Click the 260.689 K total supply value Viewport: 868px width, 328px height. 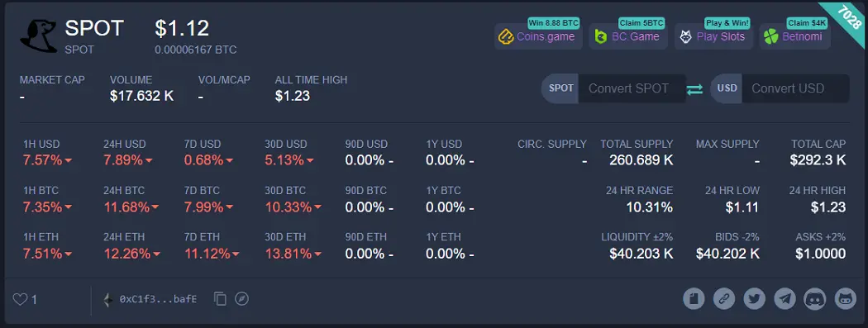(x=641, y=160)
